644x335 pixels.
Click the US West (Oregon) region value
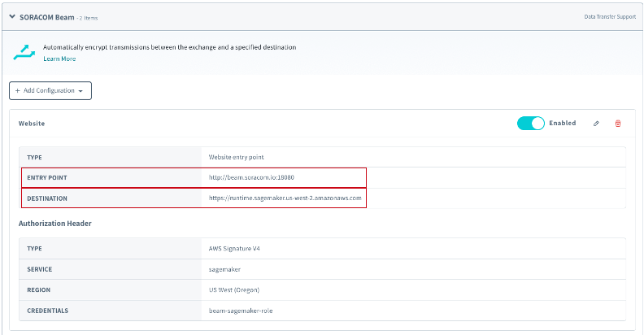234,289
